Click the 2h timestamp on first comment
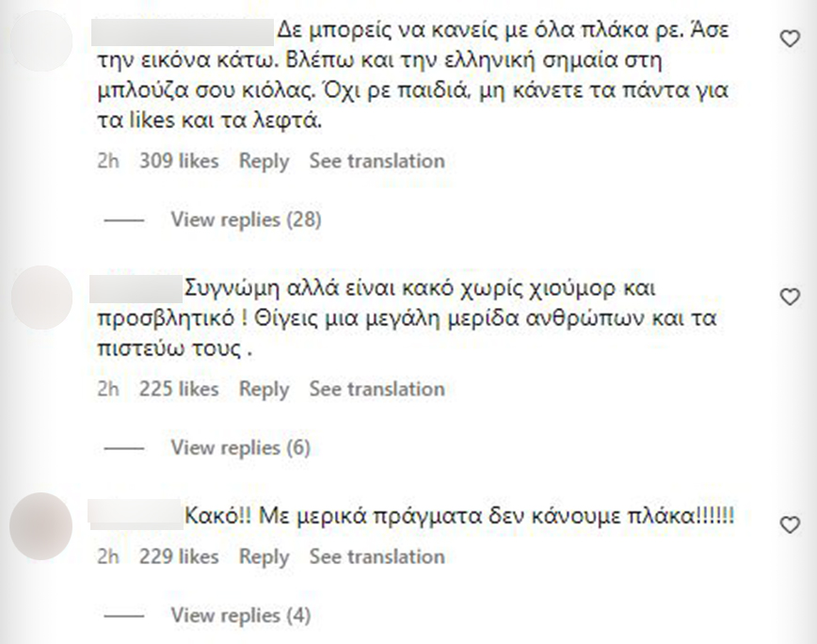Image resolution: width=817 pixels, height=644 pixels. [108, 161]
